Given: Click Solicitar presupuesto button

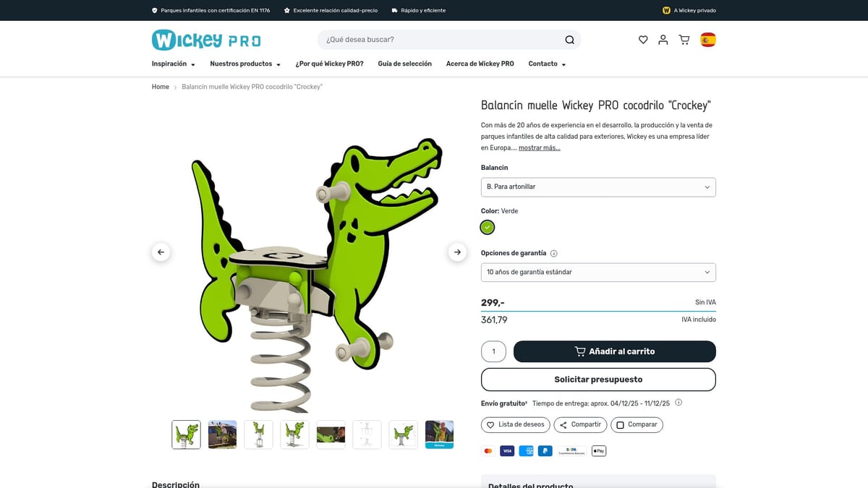Looking at the screenshot, I should point(598,380).
